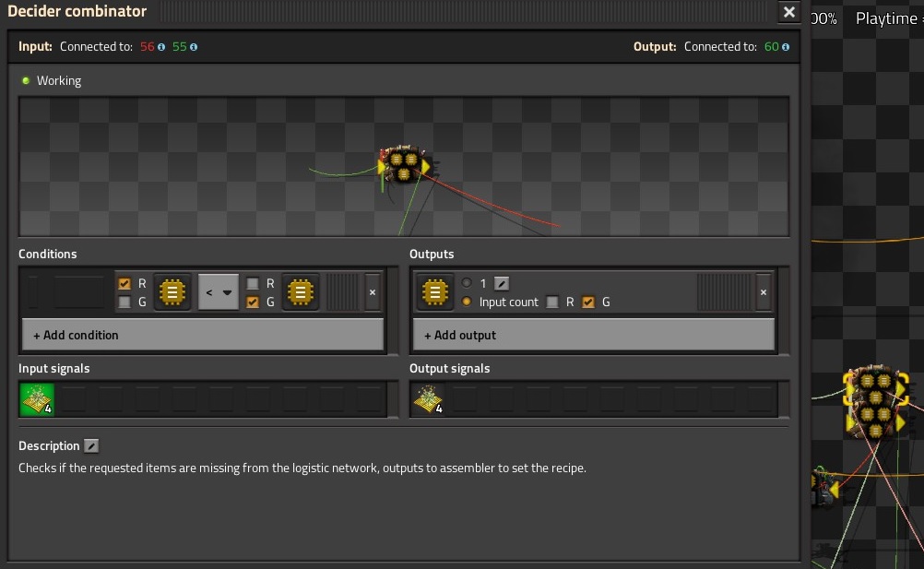The image size is (924, 569).
Task: Click Add condition button
Action: [203, 335]
